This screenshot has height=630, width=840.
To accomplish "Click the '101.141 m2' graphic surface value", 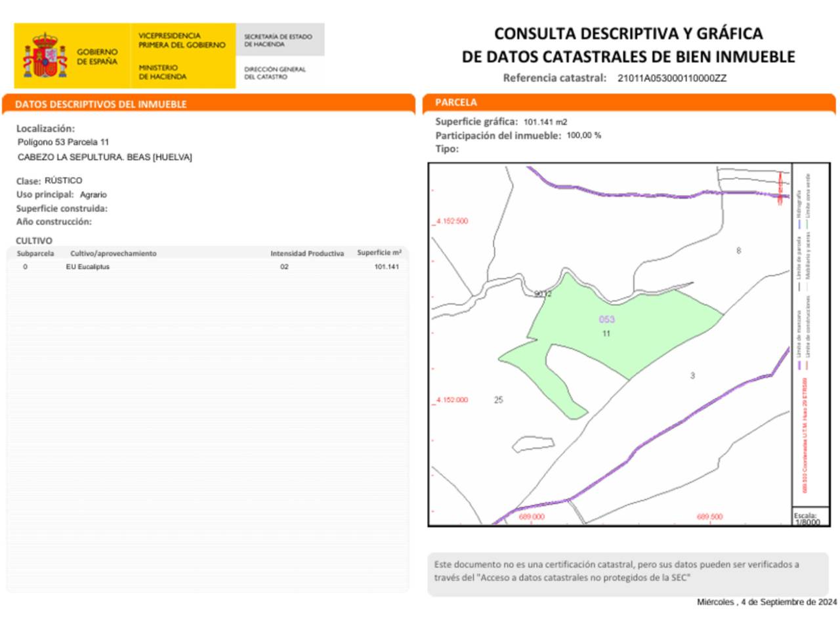I will pyautogui.click(x=545, y=122).
